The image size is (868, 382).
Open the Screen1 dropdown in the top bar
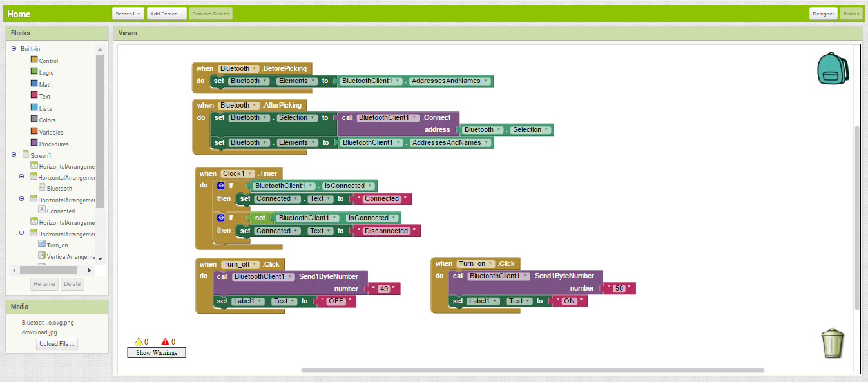tap(127, 13)
